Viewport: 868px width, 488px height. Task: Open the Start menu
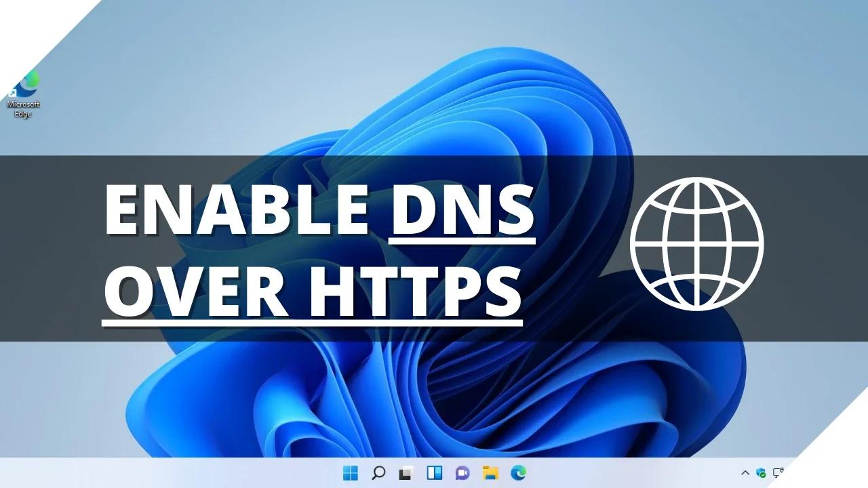(351, 472)
